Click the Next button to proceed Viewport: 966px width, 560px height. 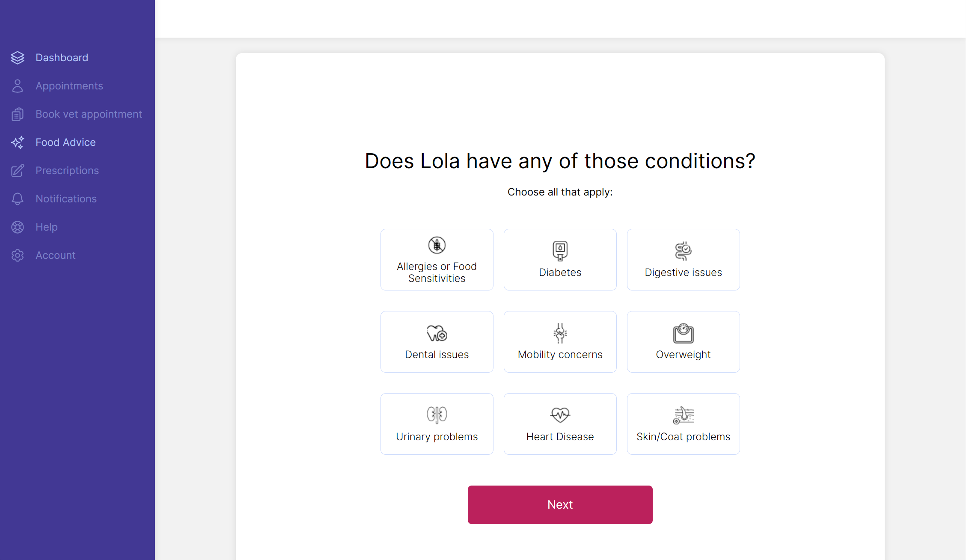(560, 505)
